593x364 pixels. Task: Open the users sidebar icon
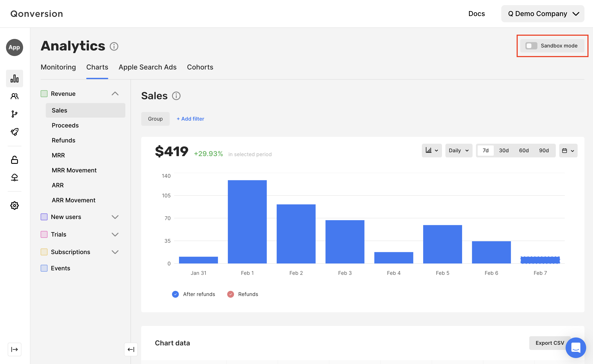point(15,96)
